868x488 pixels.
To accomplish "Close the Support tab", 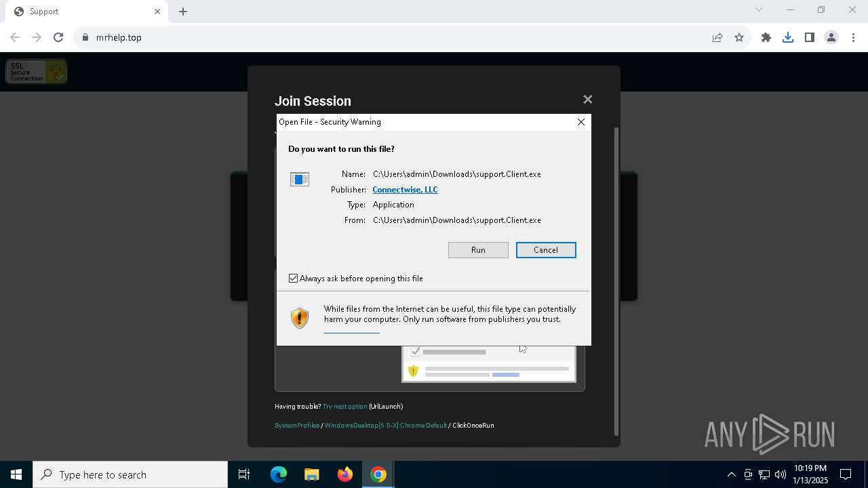I will (x=157, y=12).
